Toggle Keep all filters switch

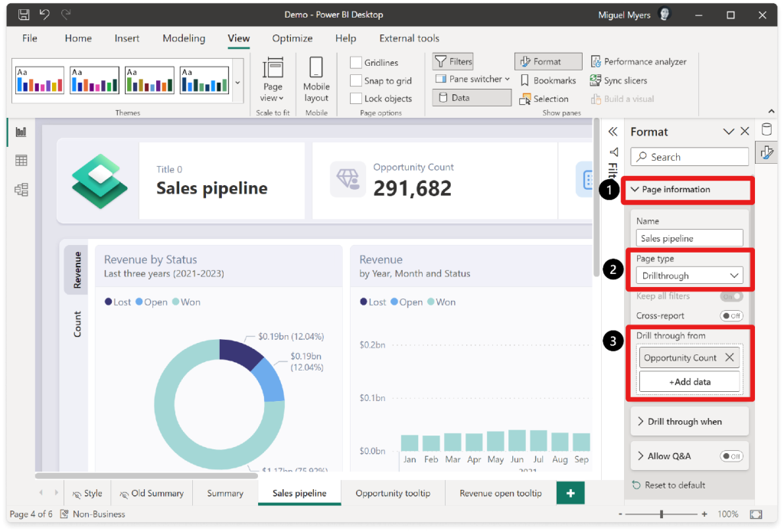[731, 296]
